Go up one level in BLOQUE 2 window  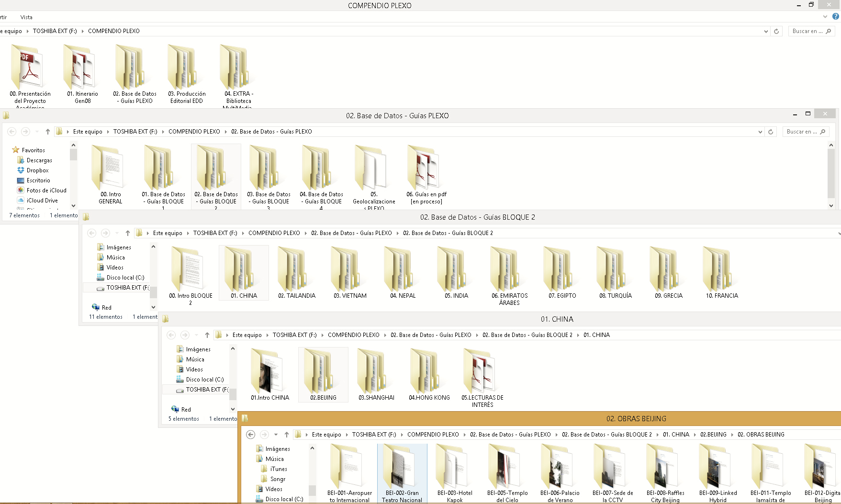(x=128, y=233)
